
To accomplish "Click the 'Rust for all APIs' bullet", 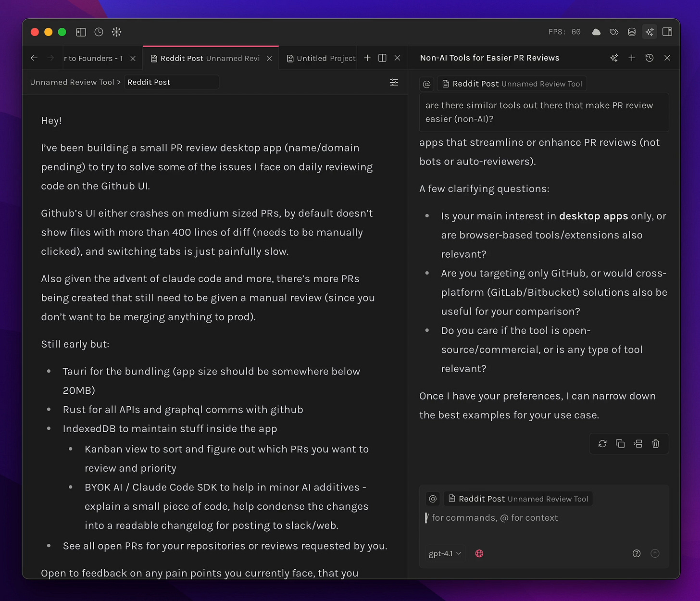I will [183, 410].
